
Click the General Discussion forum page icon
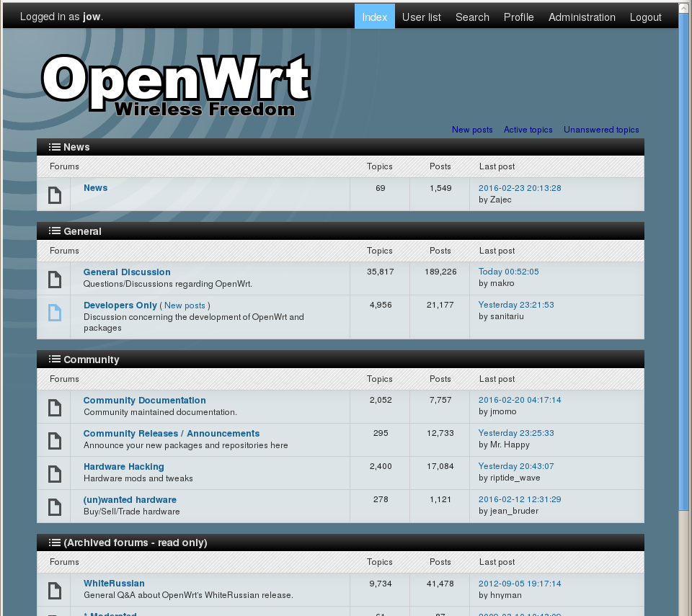(x=55, y=280)
